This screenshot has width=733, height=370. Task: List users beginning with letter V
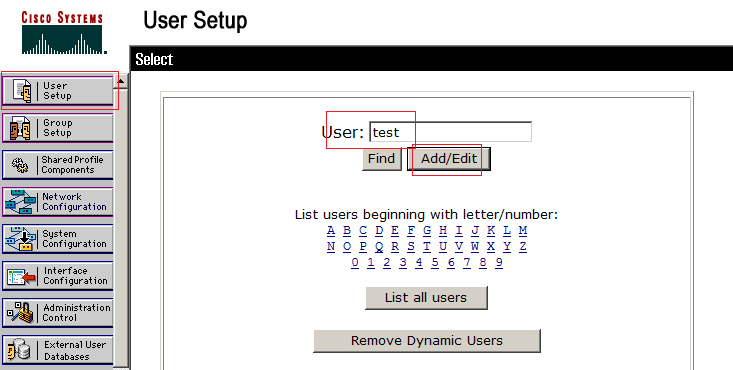click(x=459, y=247)
